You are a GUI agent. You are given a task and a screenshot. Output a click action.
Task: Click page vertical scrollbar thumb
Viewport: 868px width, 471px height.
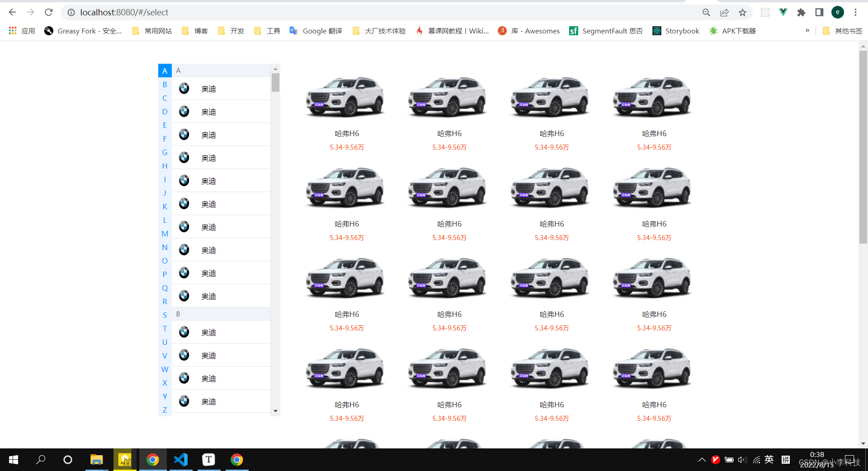click(863, 147)
